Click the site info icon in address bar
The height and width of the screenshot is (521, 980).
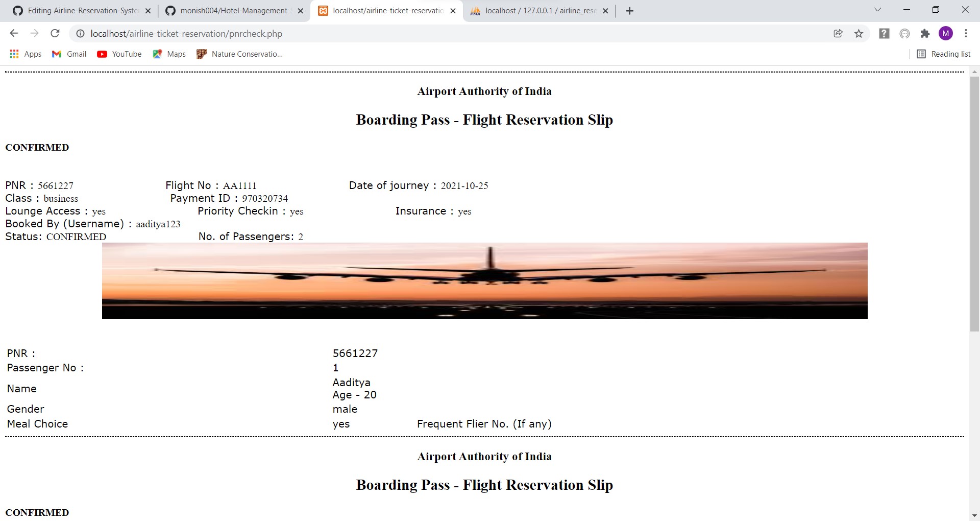point(80,33)
